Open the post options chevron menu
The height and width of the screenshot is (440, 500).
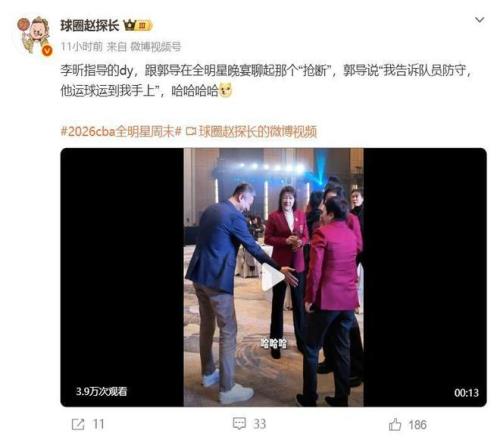click(x=479, y=20)
